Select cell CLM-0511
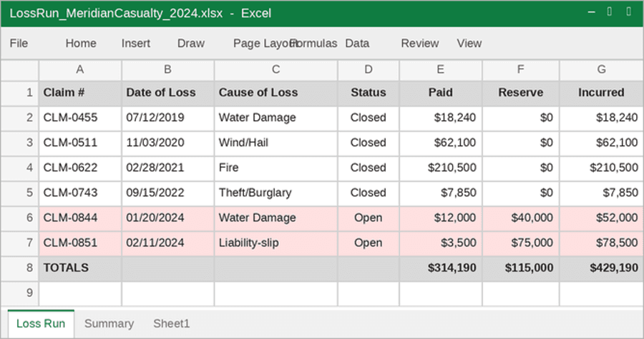Image resolution: width=644 pixels, height=339 pixels. click(x=80, y=143)
